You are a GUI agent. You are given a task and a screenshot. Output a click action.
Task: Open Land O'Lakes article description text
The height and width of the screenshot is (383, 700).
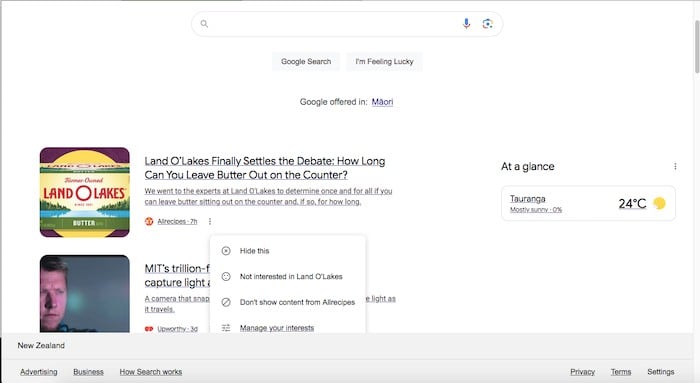click(x=268, y=196)
